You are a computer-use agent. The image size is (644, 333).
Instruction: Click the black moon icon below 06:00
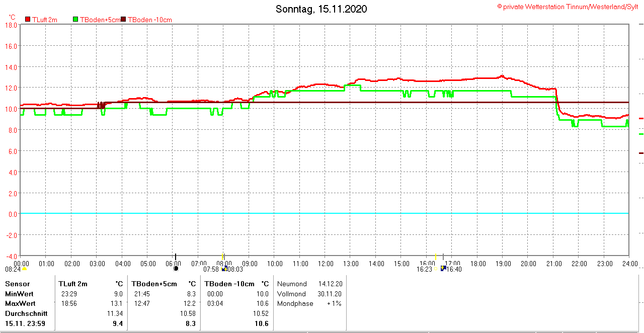point(176,269)
